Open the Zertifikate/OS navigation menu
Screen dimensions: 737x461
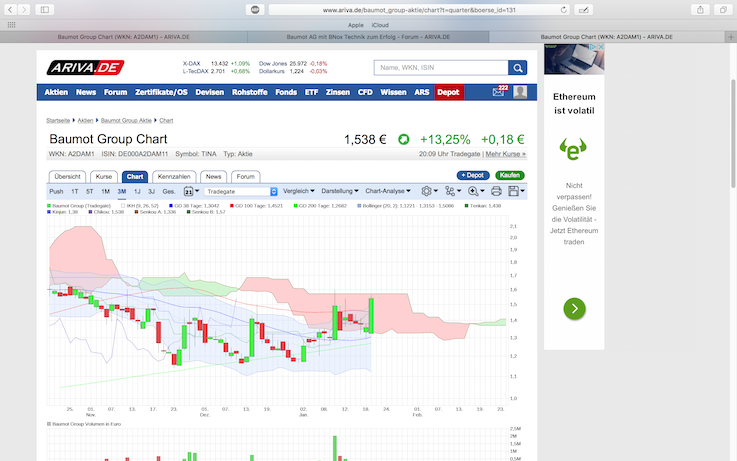pos(161,92)
